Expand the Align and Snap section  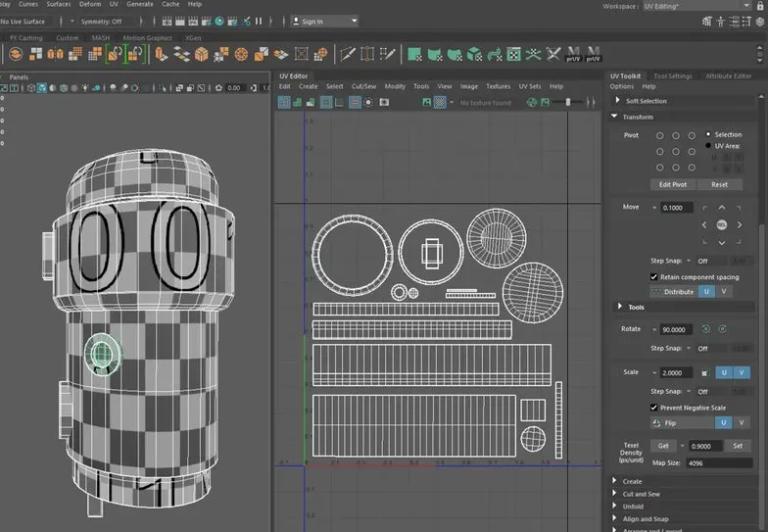pos(614,518)
